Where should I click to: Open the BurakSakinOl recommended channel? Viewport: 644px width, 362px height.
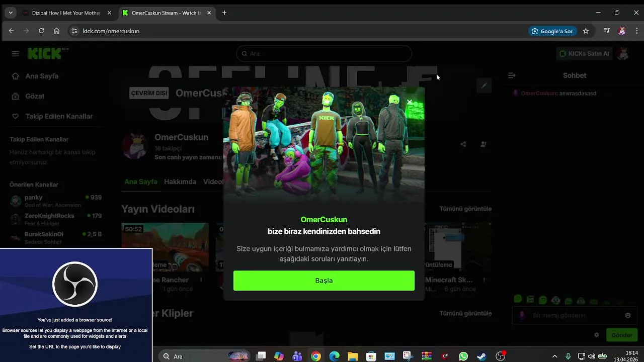tap(55, 238)
